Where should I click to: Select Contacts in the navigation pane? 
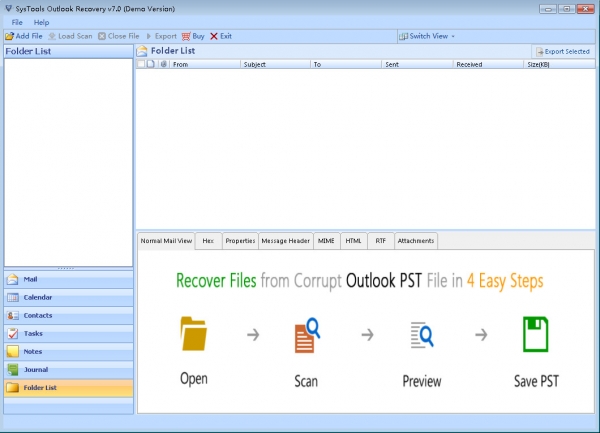(69, 316)
